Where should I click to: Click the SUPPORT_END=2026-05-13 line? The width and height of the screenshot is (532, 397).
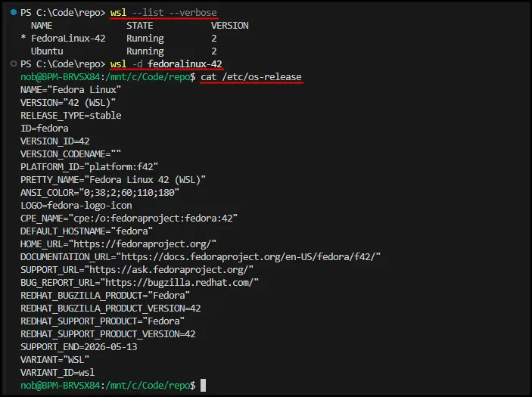(x=77, y=346)
